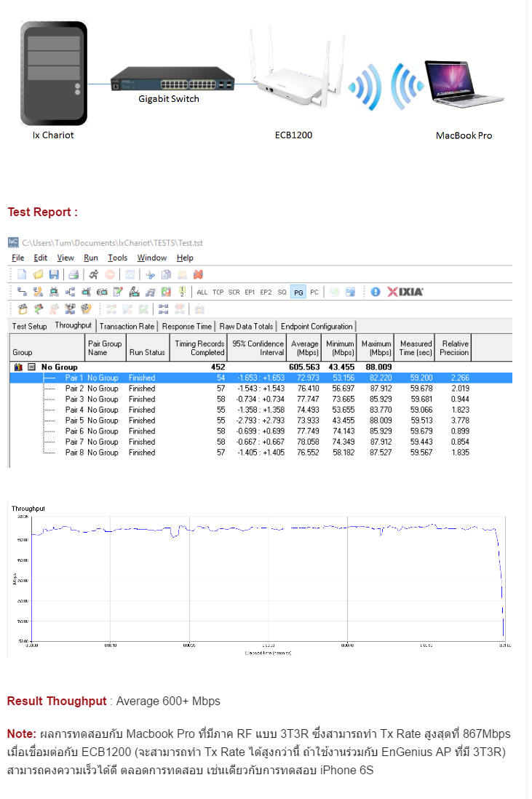Click the Pair 5 relative precision 3.778

(460, 421)
